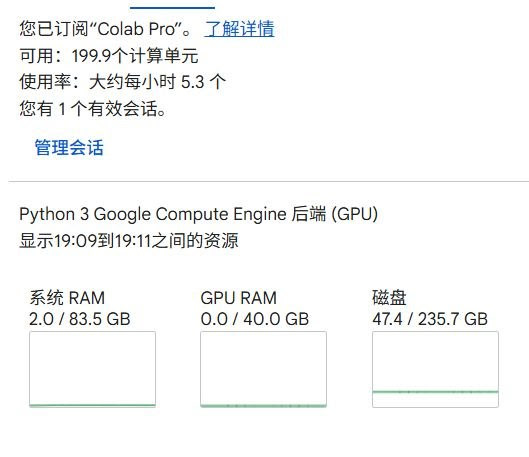This screenshot has width=529, height=457.
Task: Click the blue active tab underline at top
Action: [x=172, y=7]
